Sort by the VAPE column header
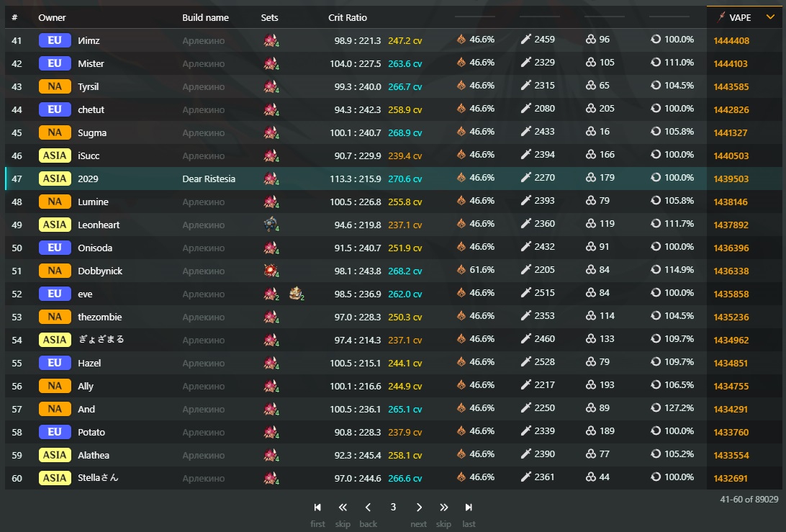Viewport: 786px width, 532px height. (739, 17)
